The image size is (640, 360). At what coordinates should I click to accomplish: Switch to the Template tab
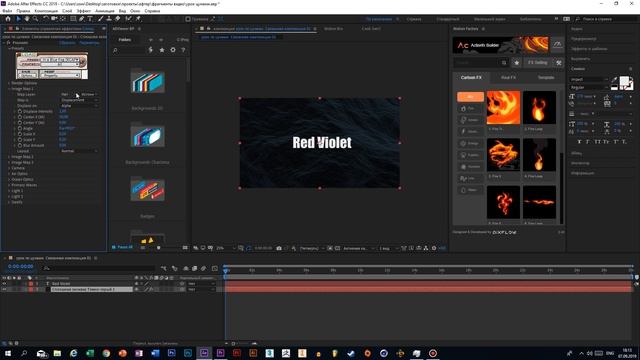coord(546,77)
